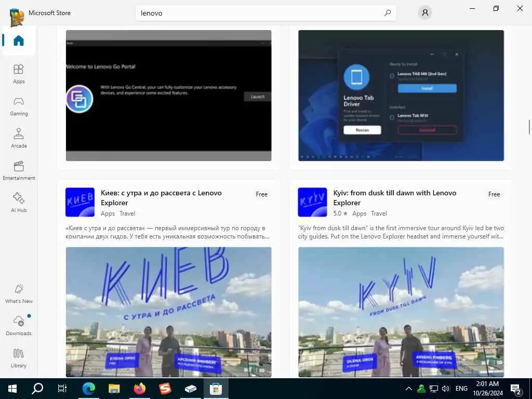Show What's New

tap(19, 294)
